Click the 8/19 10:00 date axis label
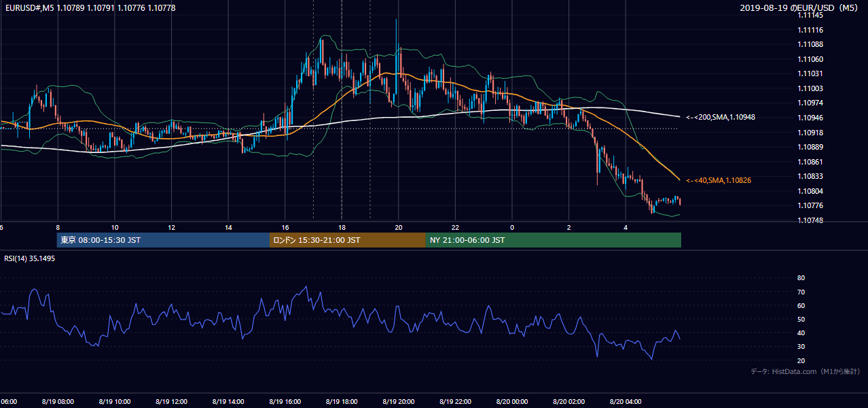This screenshot has width=868, height=408. pos(114,401)
